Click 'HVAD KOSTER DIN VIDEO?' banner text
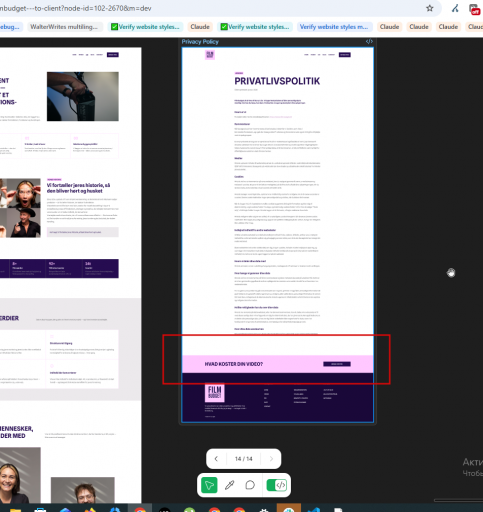The width and height of the screenshot is (483, 512). [x=234, y=364]
